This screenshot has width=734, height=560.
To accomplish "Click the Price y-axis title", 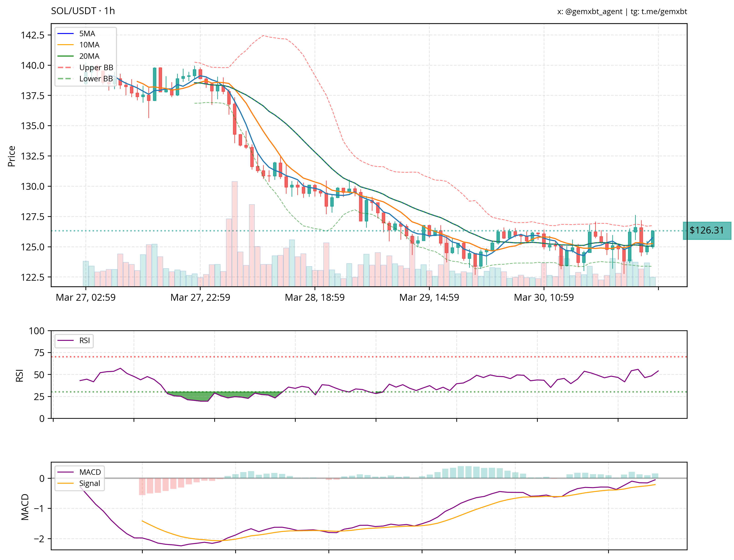I will (11, 156).
